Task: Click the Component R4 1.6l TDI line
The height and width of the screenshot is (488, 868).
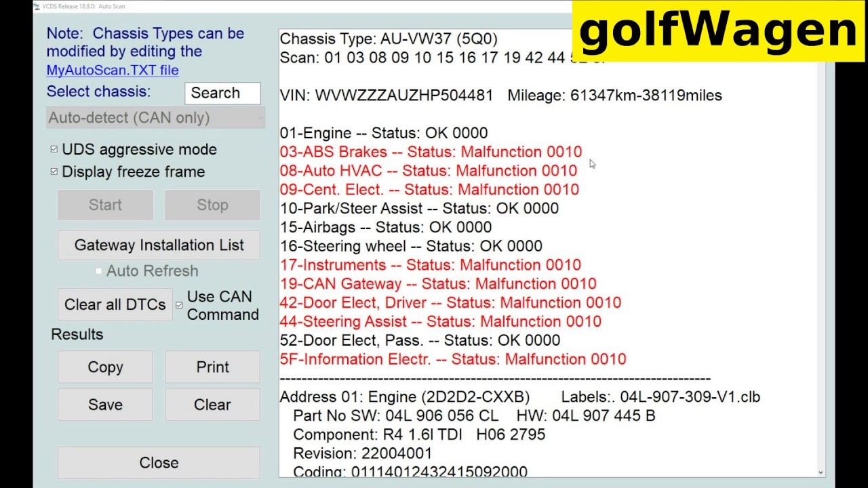Action: (419, 434)
